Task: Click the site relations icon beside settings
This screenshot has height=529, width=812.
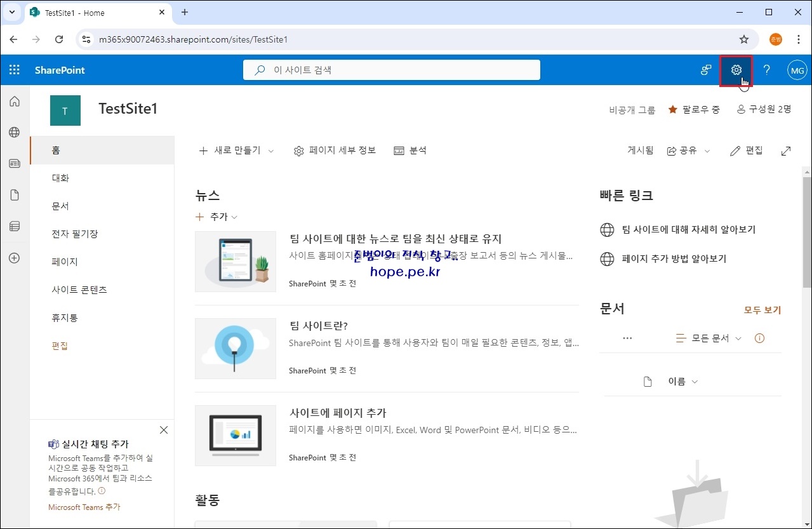Action: point(706,70)
